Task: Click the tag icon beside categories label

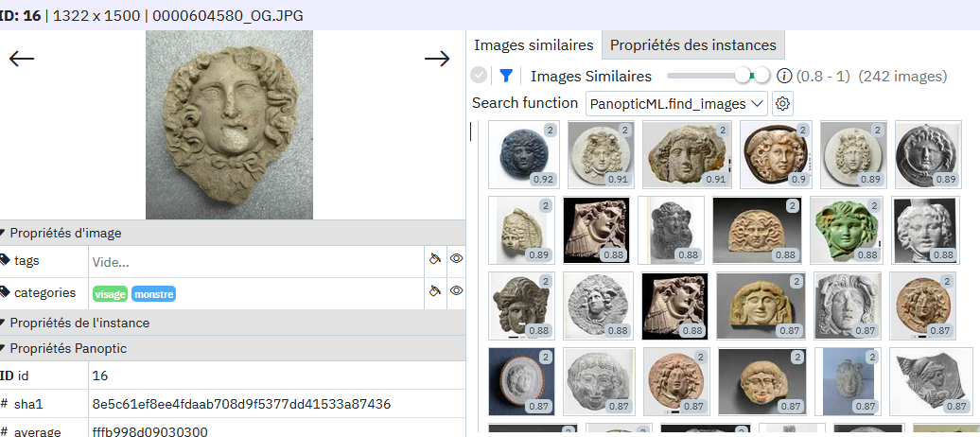Action: [x=5, y=292]
